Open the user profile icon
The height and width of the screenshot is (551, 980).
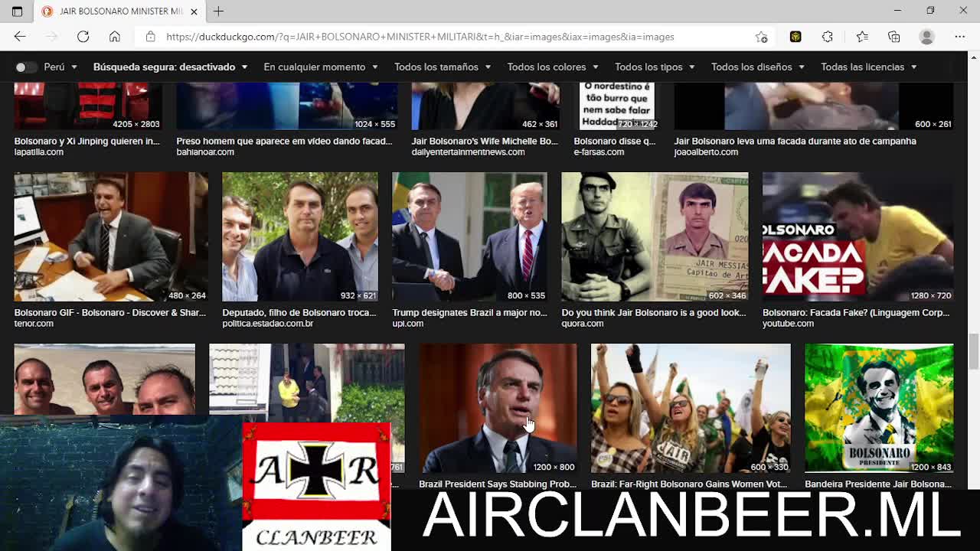pyautogui.click(x=926, y=37)
